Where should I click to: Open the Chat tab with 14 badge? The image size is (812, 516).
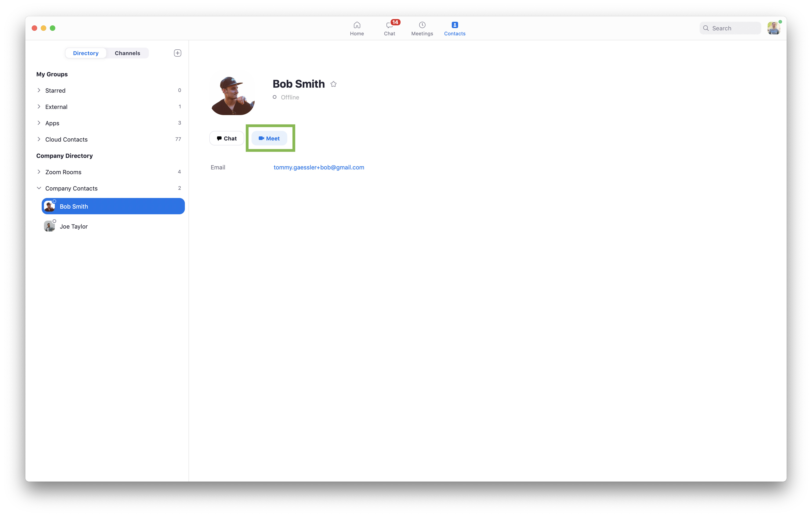389,28
